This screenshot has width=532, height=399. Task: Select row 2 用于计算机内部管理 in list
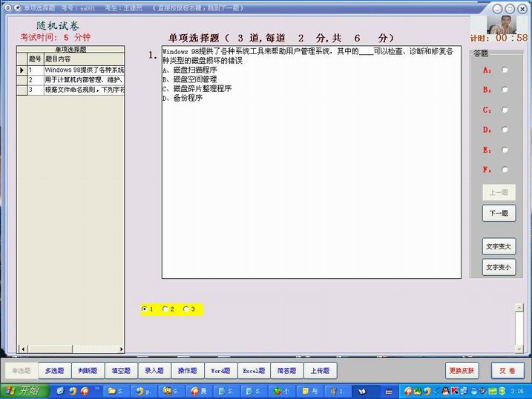tap(70, 80)
